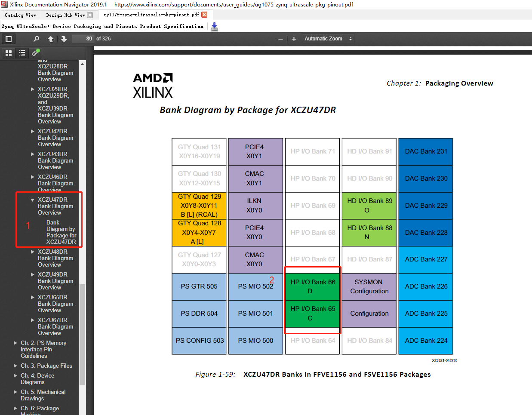The image size is (532, 415).
Task: Expand XCZU49DR Bank Diagram Overview node
Action: tap(33, 275)
